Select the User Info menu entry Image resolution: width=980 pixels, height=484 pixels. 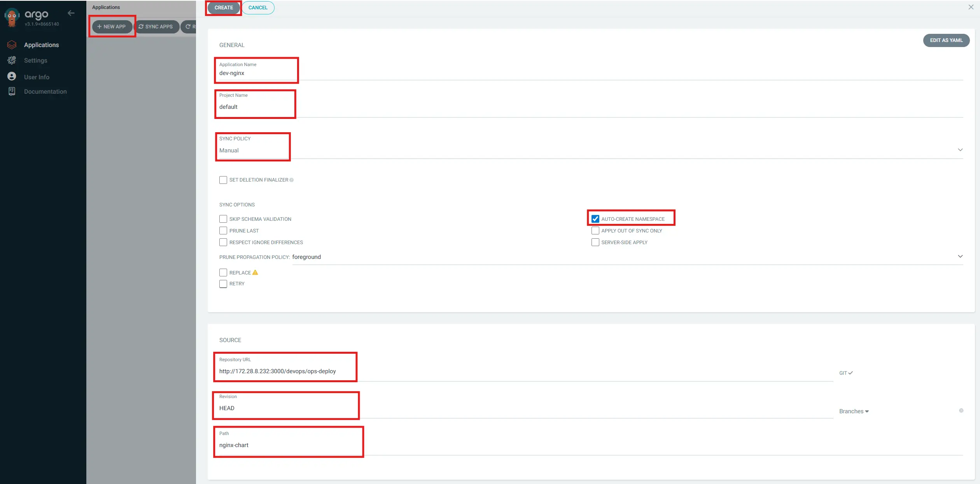[36, 77]
